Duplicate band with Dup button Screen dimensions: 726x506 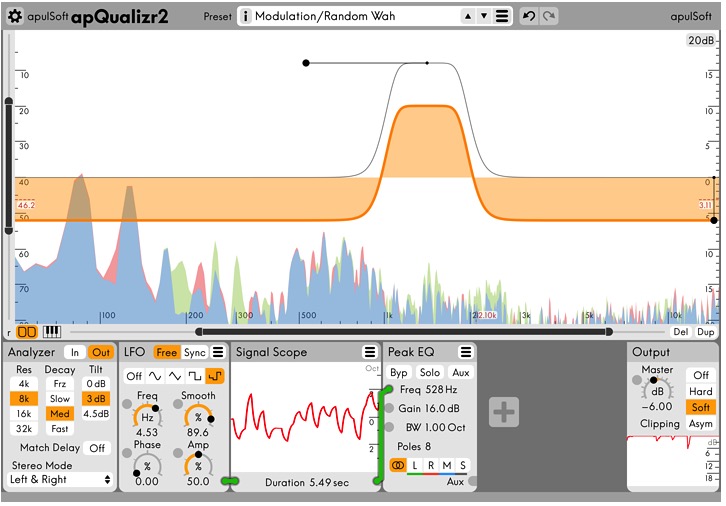[705, 332]
